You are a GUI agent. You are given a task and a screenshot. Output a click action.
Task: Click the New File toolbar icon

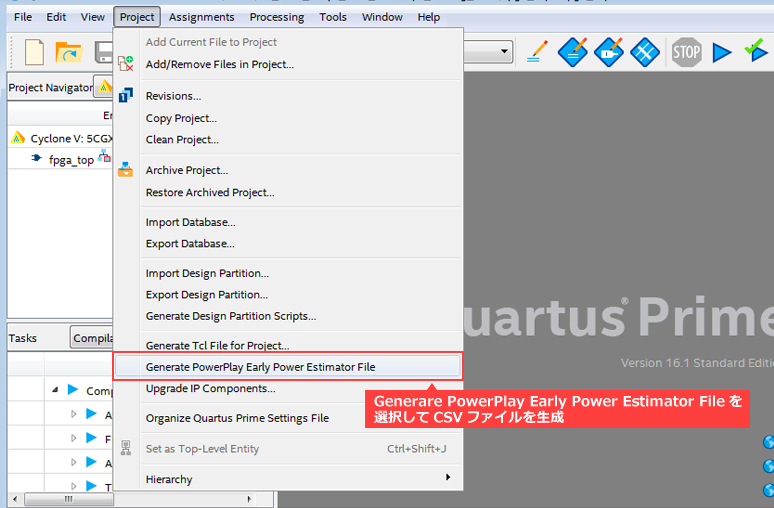34,52
